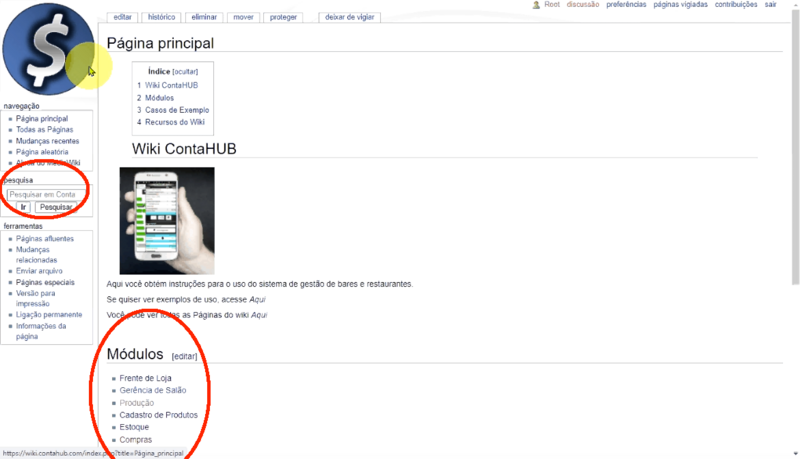Screen dimensions: 800x459
Task: Open preferências in the top bar
Action: (626, 4)
